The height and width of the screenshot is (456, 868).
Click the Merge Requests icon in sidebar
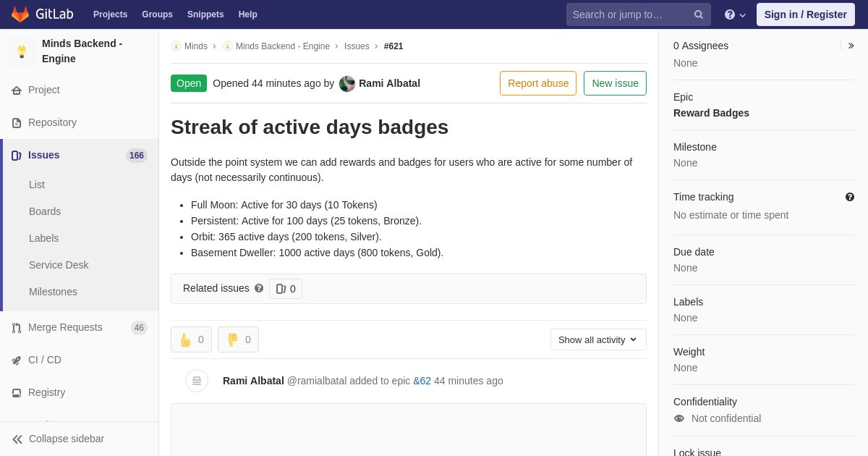coord(17,328)
